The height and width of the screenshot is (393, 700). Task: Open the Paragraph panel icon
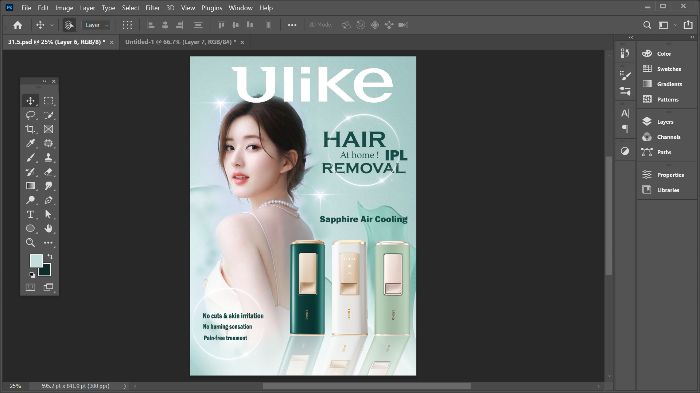(x=625, y=129)
